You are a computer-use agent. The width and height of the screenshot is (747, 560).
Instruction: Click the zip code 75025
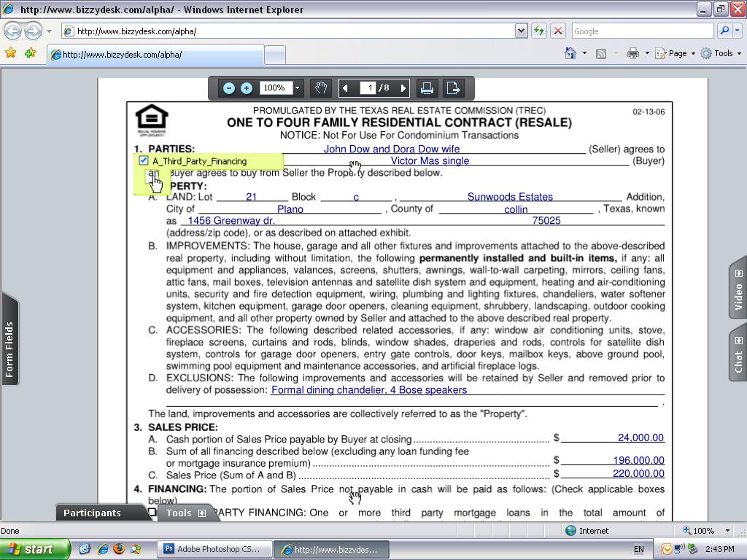[546, 220]
